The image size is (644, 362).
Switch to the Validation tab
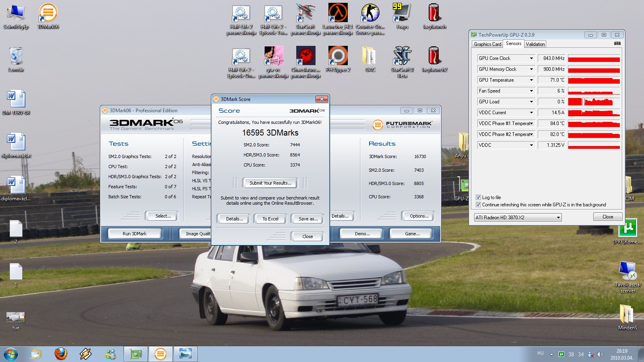pyautogui.click(x=535, y=44)
